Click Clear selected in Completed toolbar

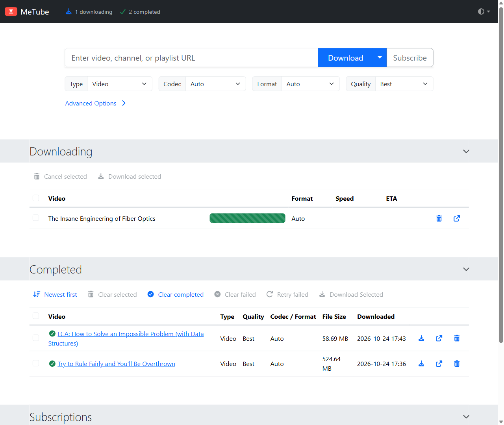pyautogui.click(x=112, y=294)
